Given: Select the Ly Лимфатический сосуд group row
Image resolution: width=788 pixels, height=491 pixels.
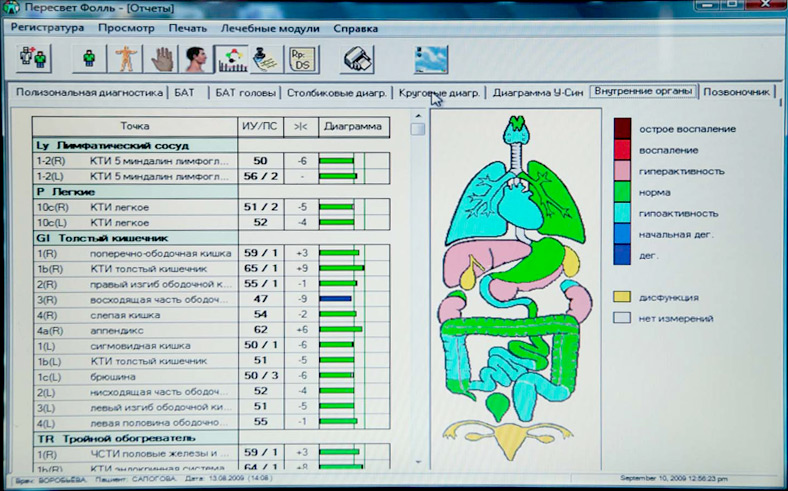Looking at the screenshot, I should [x=135, y=145].
